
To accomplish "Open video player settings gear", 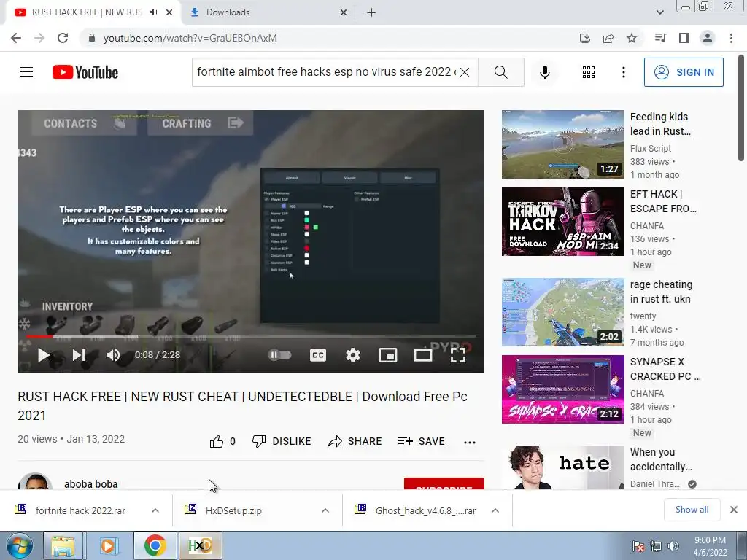I will [x=353, y=355].
